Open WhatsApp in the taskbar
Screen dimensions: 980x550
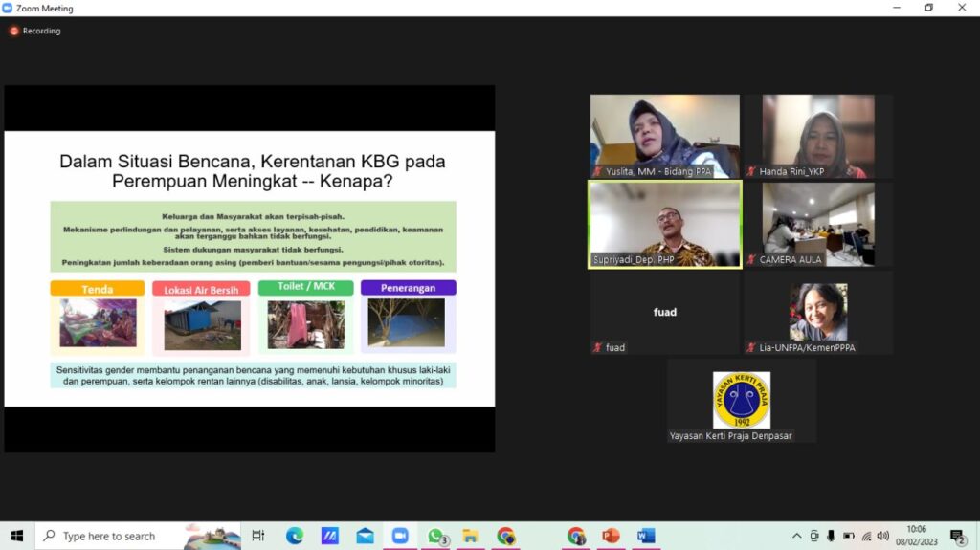click(x=435, y=536)
